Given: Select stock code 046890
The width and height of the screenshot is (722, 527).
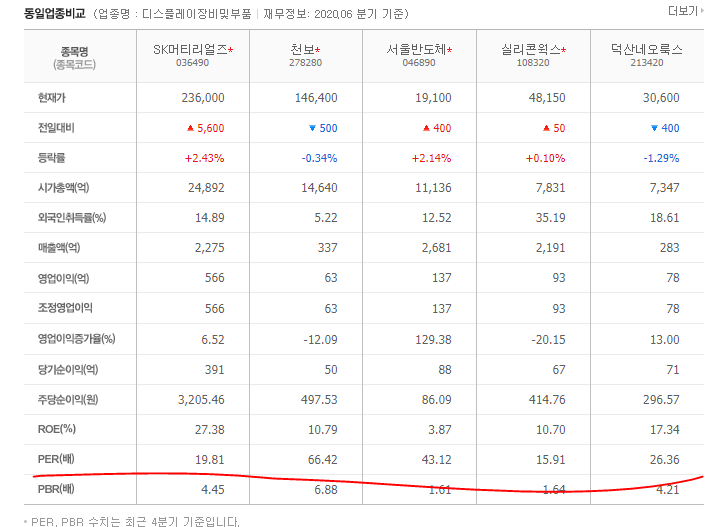Looking at the screenshot, I should (x=419, y=63).
